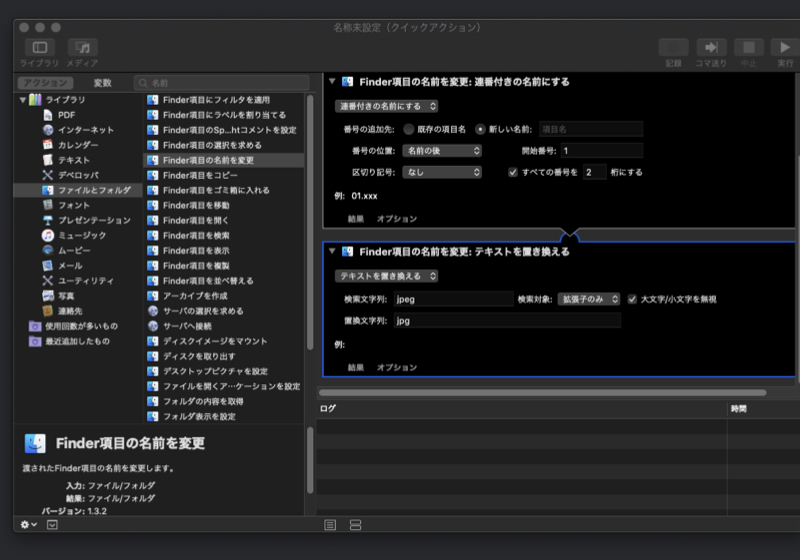Collapse the 連番付きの名前にする action
The image size is (800, 560).
(332, 81)
